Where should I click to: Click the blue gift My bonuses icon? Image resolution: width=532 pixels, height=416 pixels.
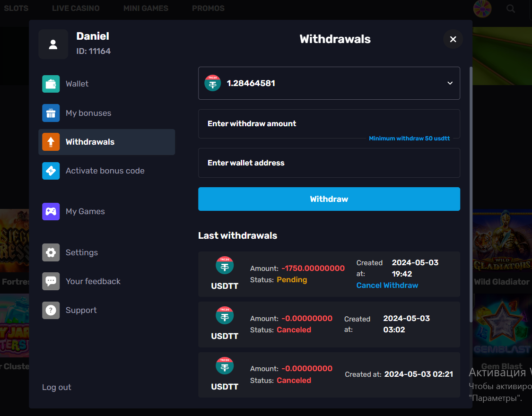pyautogui.click(x=51, y=113)
